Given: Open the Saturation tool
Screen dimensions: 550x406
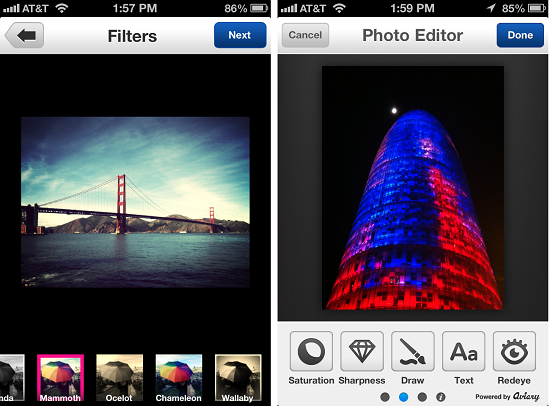Looking at the screenshot, I should 311,351.
